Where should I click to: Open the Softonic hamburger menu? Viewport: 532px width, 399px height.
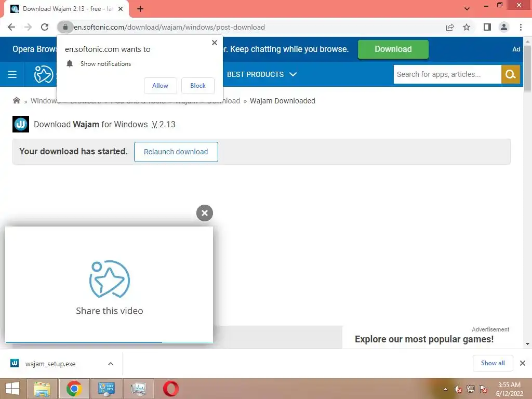[12, 74]
